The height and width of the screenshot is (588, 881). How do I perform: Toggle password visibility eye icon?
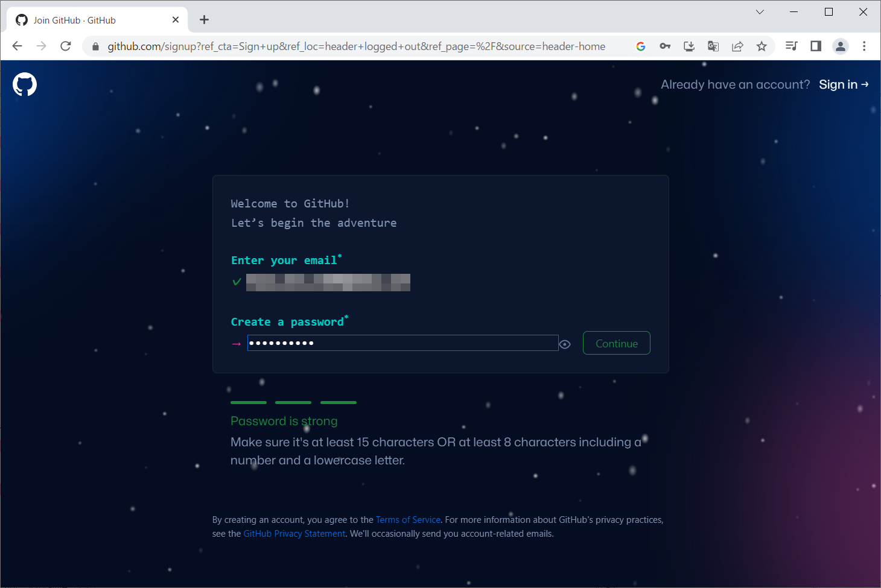pyautogui.click(x=565, y=344)
